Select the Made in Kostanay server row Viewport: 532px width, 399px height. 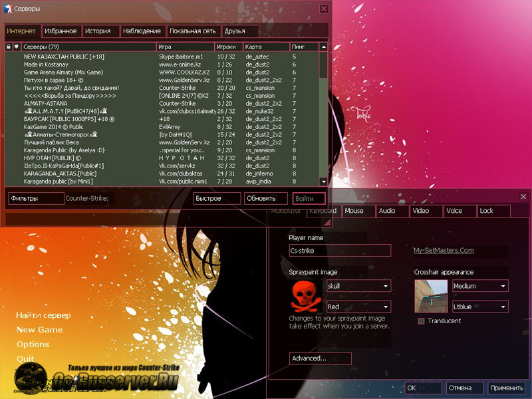coord(162,65)
